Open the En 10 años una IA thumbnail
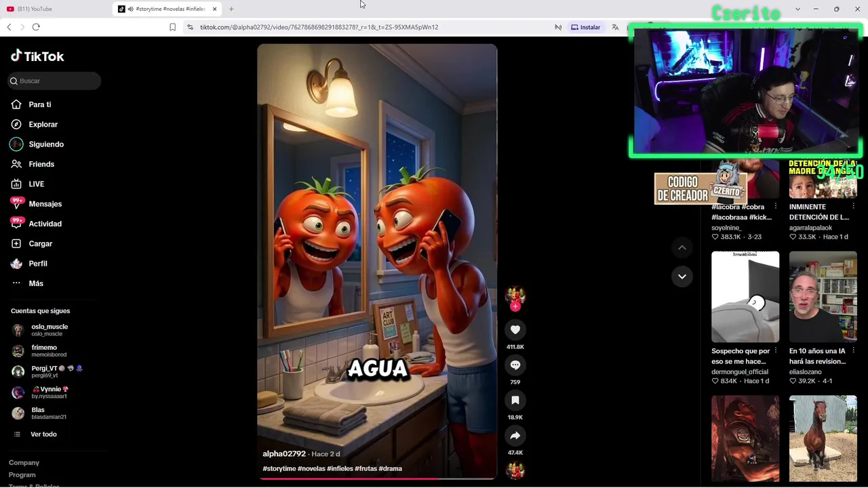The height and width of the screenshot is (488, 868). point(823,297)
